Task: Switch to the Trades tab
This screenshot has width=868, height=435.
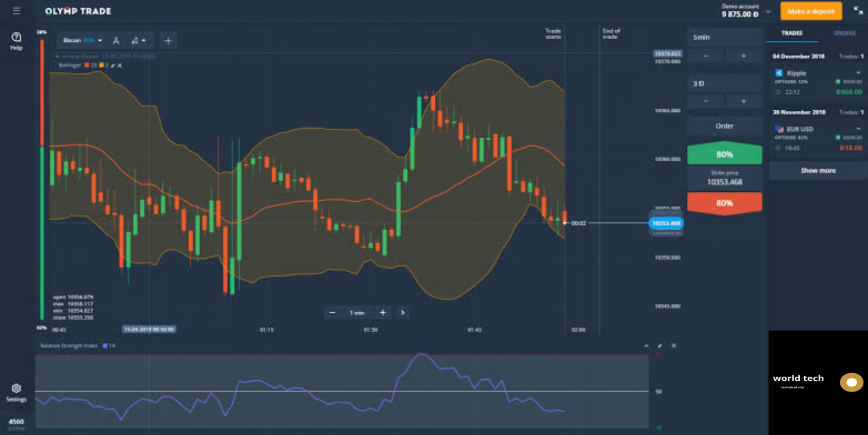Action: click(x=792, y=33)
